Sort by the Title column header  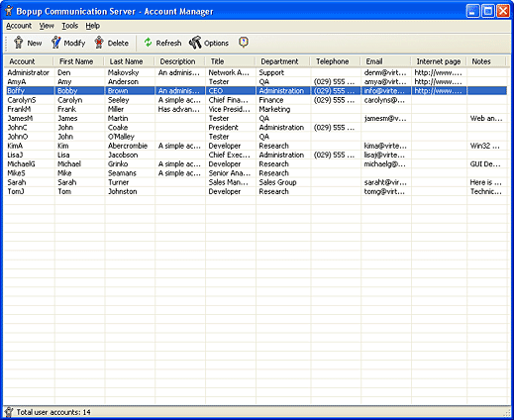coord(230,61)
